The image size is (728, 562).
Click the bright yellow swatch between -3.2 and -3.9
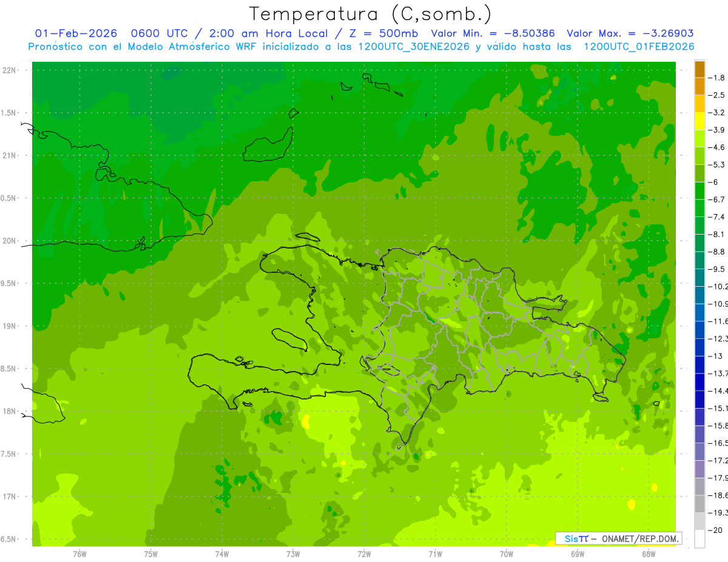click(699, 121)
